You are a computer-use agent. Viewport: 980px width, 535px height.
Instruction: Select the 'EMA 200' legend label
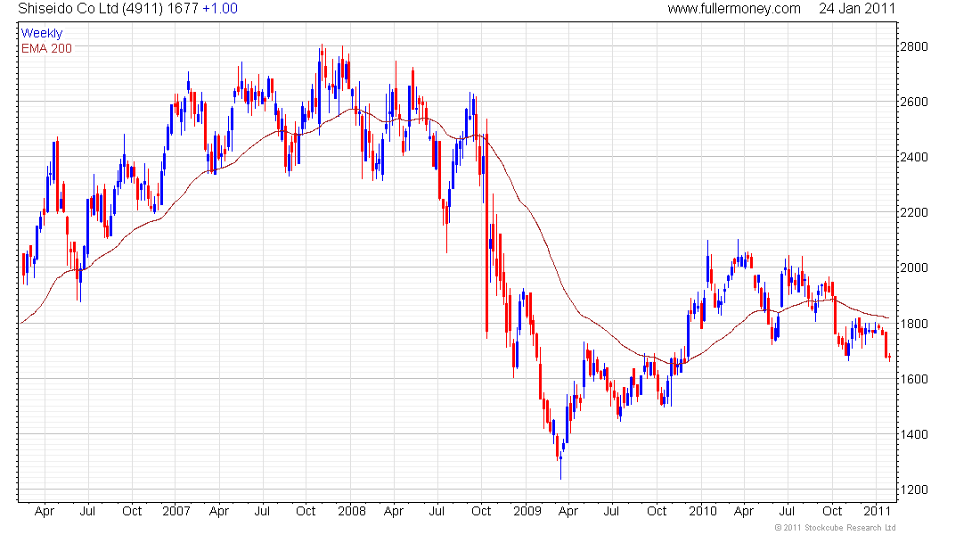(46, 49)
